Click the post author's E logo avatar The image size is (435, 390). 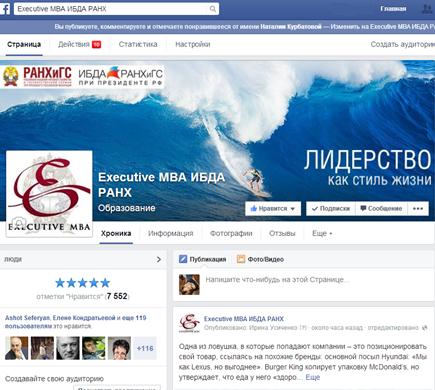point(189,323)
